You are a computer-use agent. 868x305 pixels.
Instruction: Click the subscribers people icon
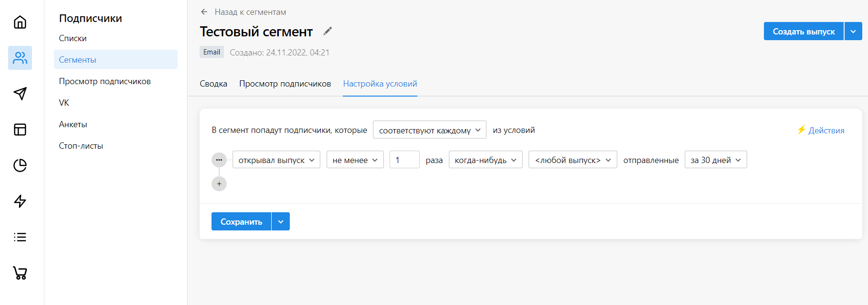[x=20, y=58]
